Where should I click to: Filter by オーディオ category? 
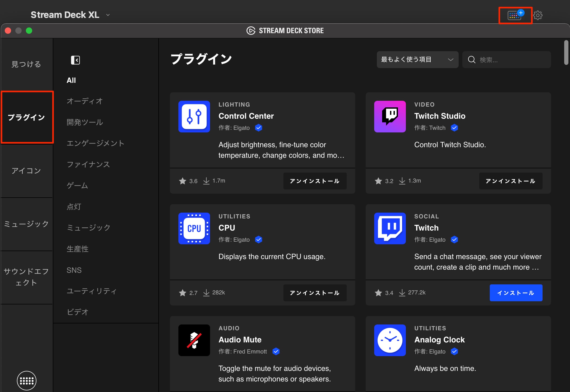point(85,101)
